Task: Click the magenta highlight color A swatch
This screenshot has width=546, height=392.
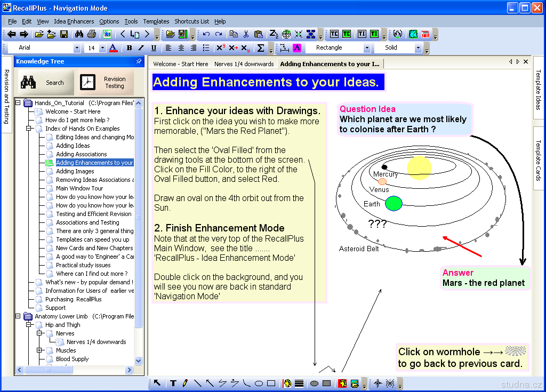Action: pos(297,48)
